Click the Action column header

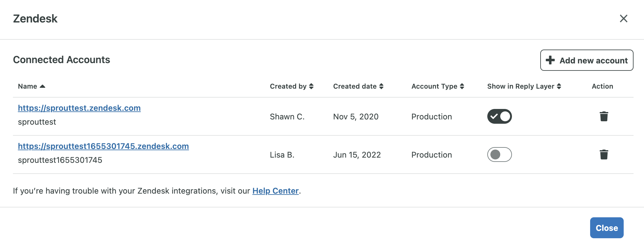[602, 86]
